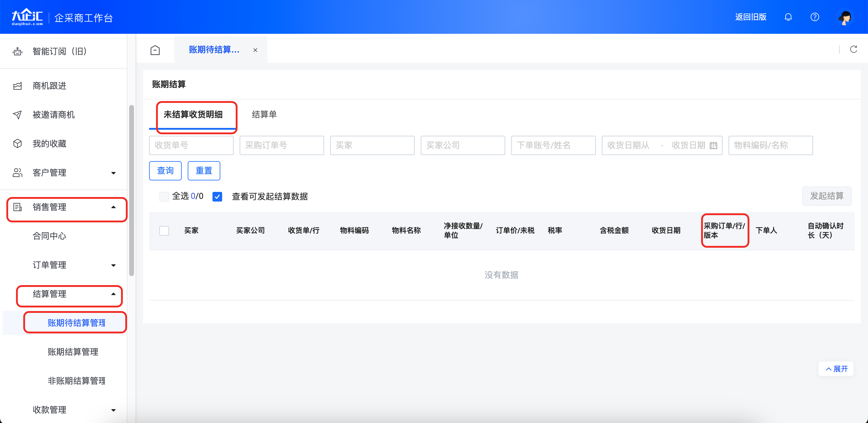
Task: Collapse the 结算管理 submenu
Action: tap(113, 294)
